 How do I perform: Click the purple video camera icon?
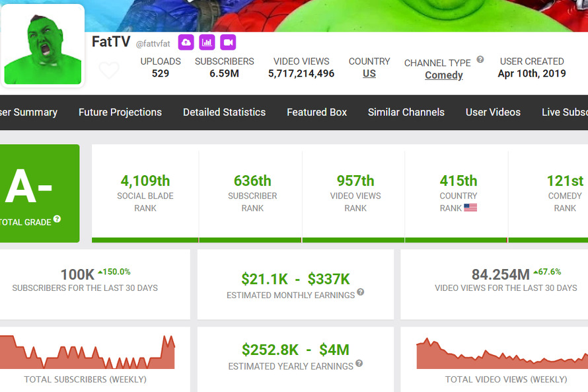pos(228,42)
